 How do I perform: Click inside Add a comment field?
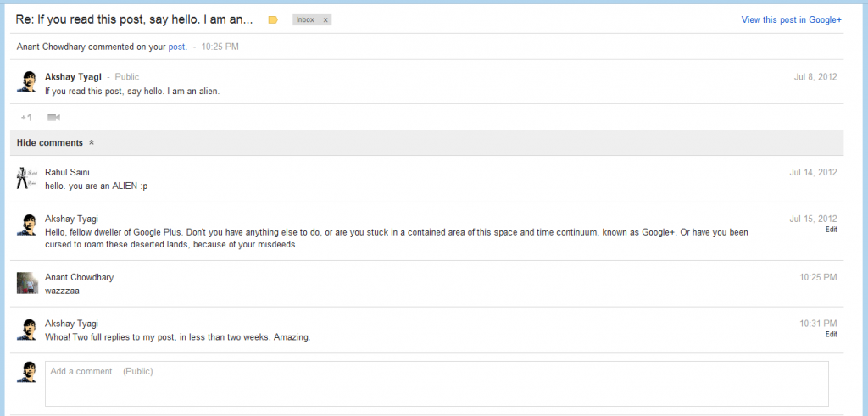pos(437,384)
